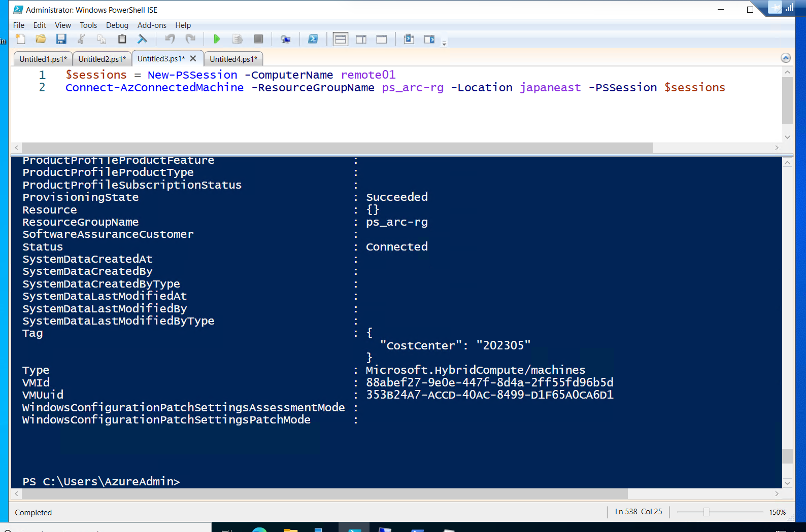The height and width of the screenshot is (532, 806).
Task: Select Show Script Pane Top layout
Action: point(341,39)
